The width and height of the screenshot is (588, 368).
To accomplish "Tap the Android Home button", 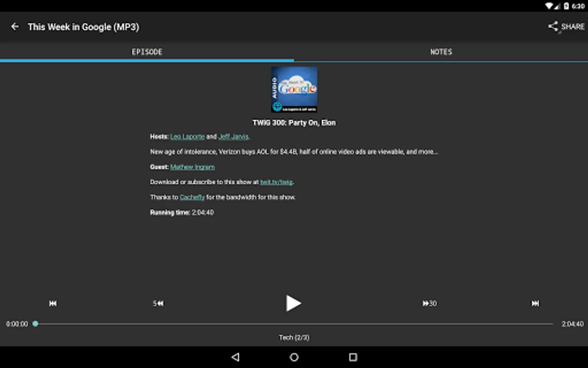I will point(294,357).
